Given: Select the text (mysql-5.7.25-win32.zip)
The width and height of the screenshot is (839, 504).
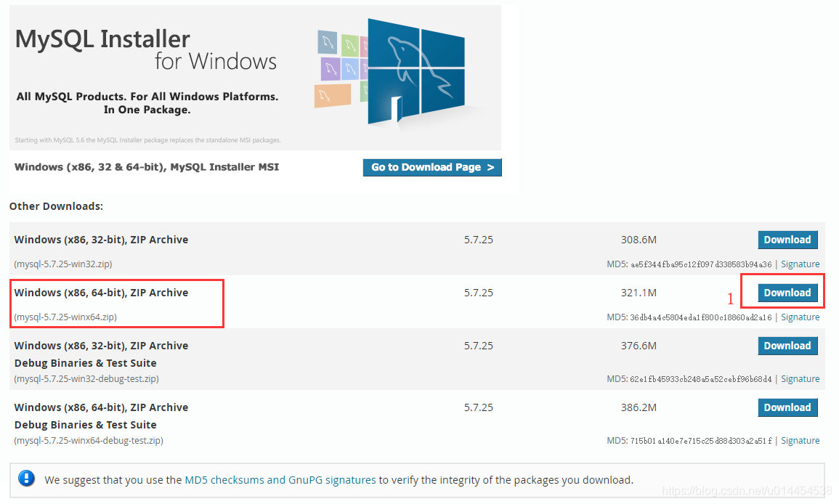Looking at the screenshot, I should pyautogui.click(x=63, y=264).
